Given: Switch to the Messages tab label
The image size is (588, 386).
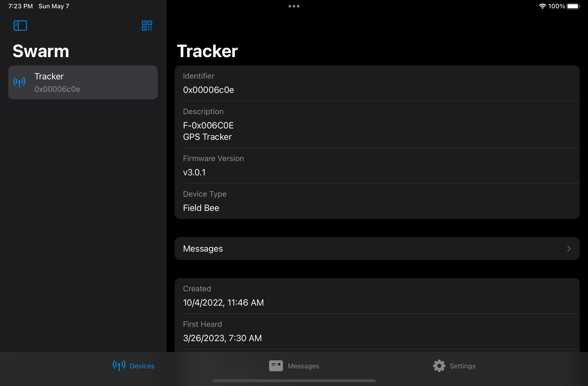Looking at the screenshot, I should click(x=303, y=366).
